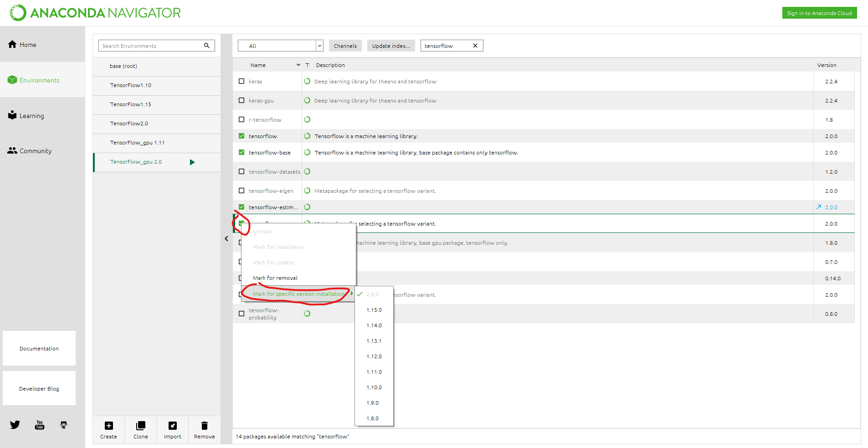Toggle the tensorflow-estimator checkbox
The height and width of the screenshot is (448, 868).
point(241,207)
